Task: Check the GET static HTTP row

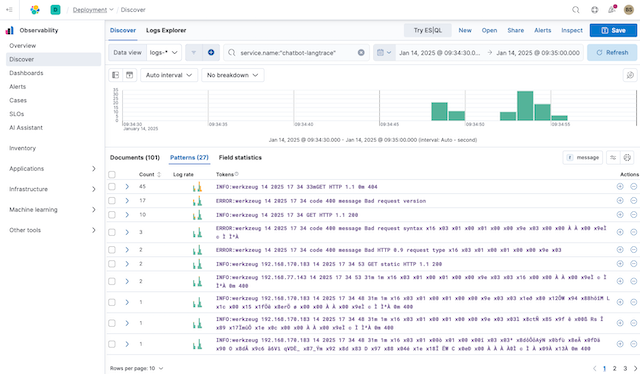Action: (112, 263)
